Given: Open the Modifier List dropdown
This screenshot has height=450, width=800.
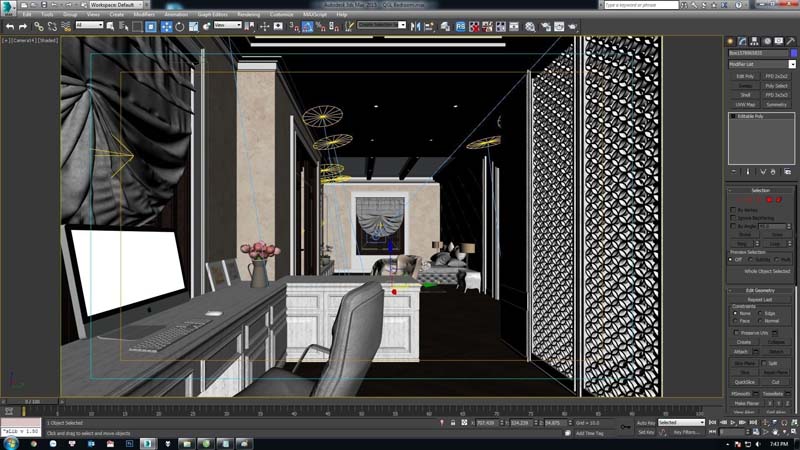Looking at the screenshot, I should click(x=761, y=64).
